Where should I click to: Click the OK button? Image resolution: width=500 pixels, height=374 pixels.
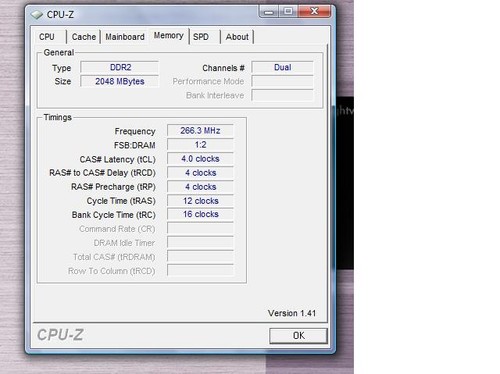click(x=298, y=335)
